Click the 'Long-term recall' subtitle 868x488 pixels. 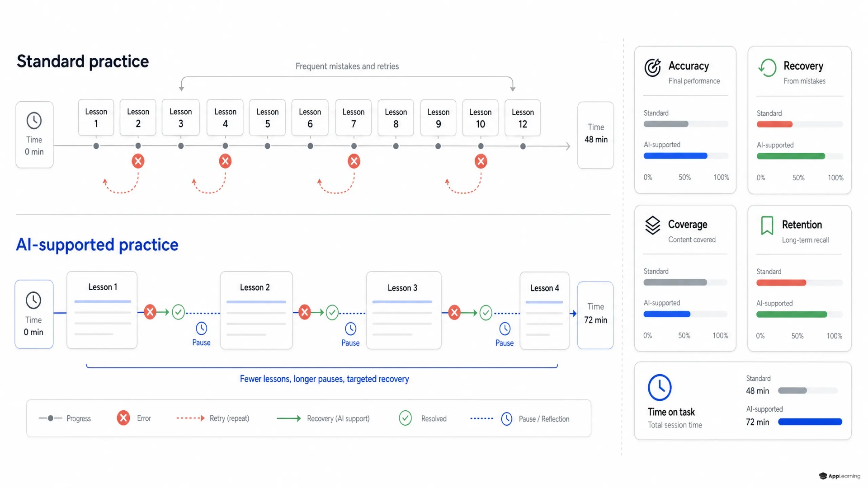tap(805, 240)
